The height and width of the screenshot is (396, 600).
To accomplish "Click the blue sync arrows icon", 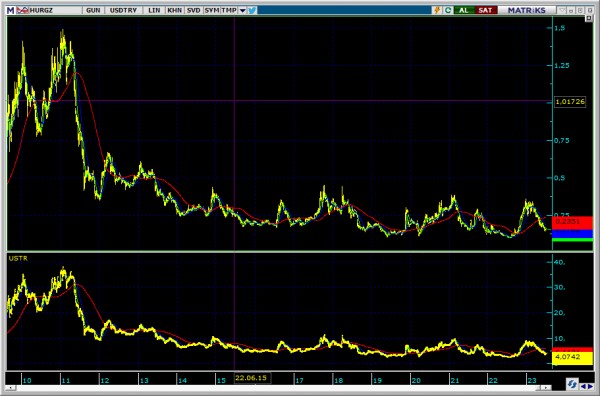I will click(572, 383).
